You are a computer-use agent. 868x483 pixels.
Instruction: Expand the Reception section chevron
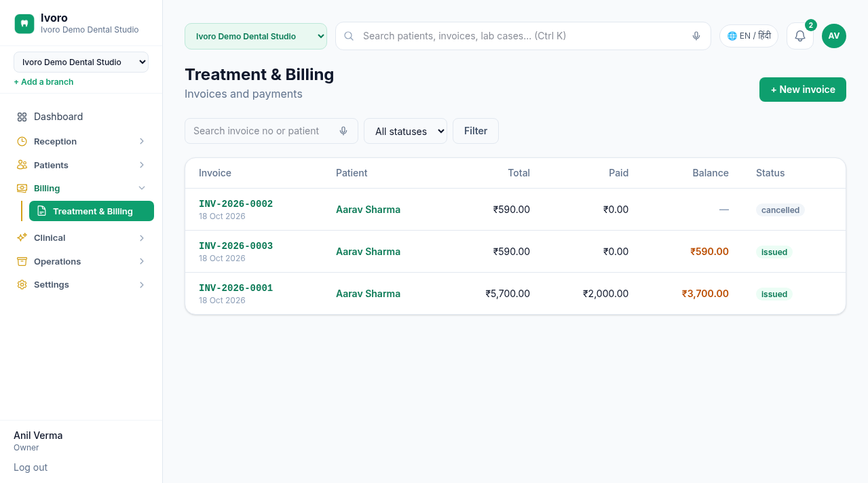142,141
